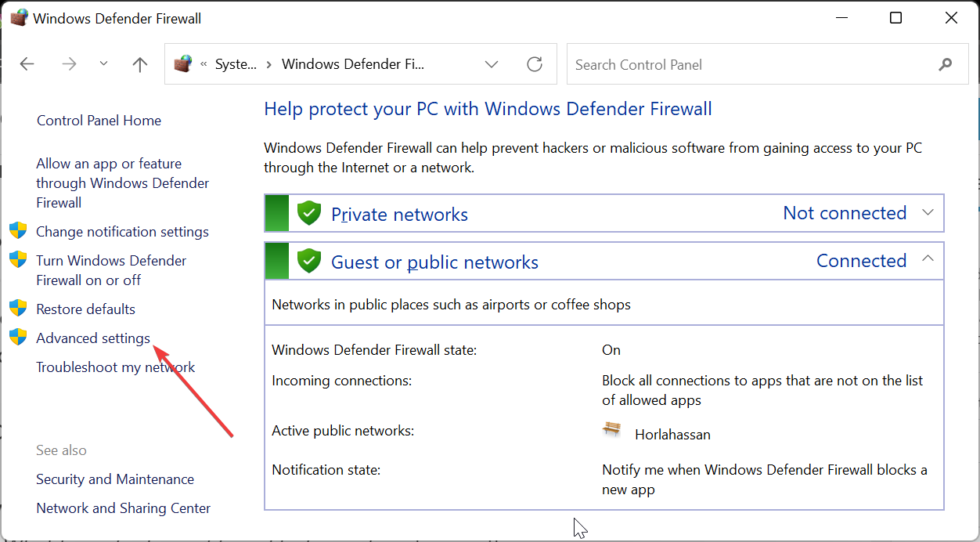
Task: Click the Incoming connections label
Action: tap(341, 381)
